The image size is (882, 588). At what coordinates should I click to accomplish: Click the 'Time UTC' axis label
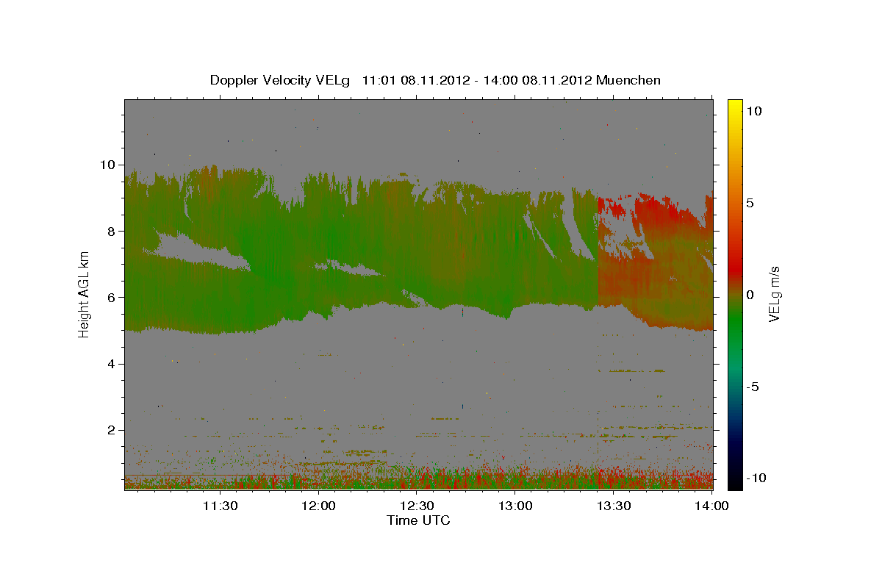pyautogui.click(x=418, y=520)
